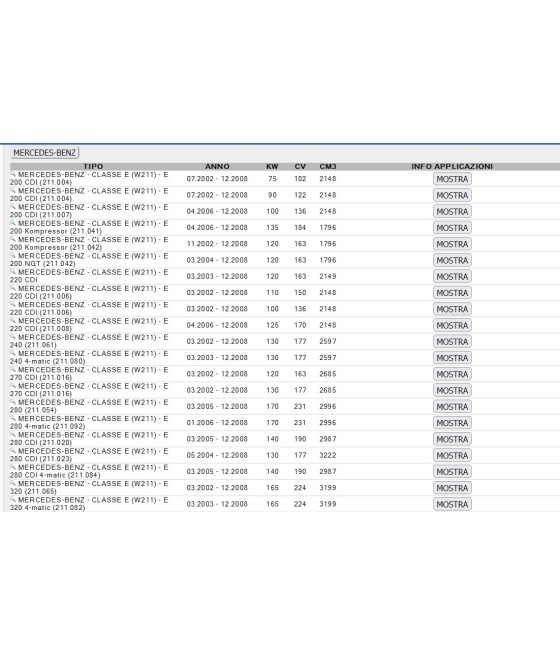Select magnifier icon on E 200 NGT row

[13, 255]
